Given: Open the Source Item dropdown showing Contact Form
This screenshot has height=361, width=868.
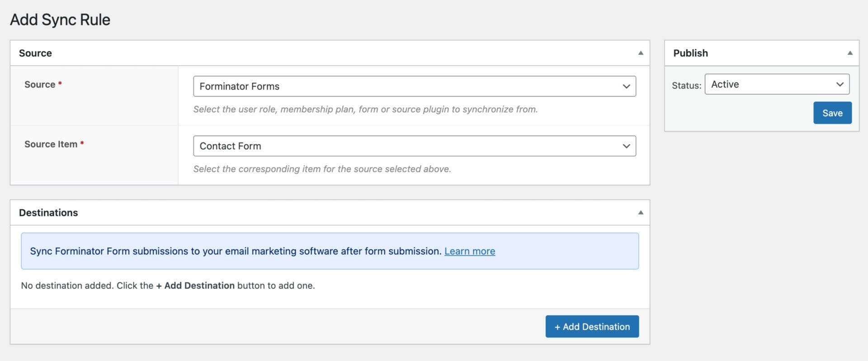Looking at the screenshot, I should (415, 146).
